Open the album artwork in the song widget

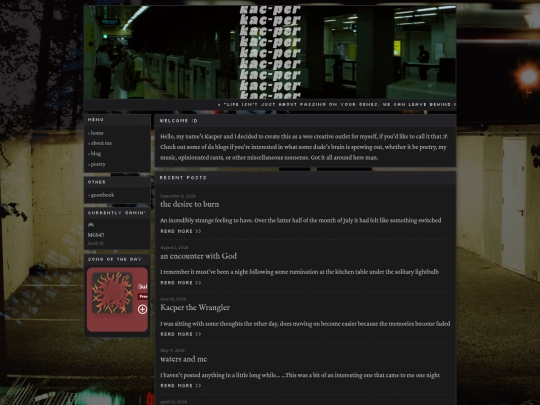tap(112, 293)
